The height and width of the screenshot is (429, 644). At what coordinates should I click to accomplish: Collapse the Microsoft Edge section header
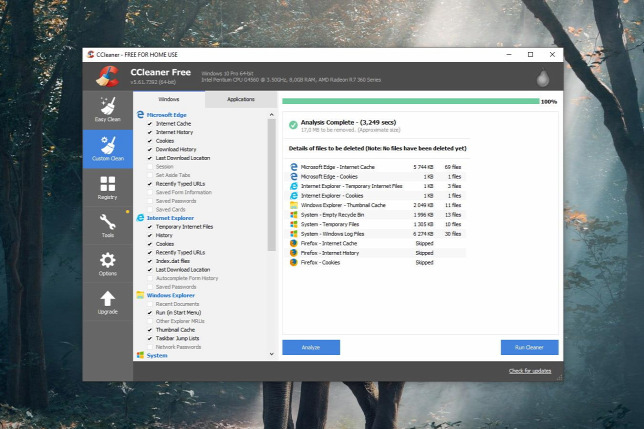pos(166,115)
